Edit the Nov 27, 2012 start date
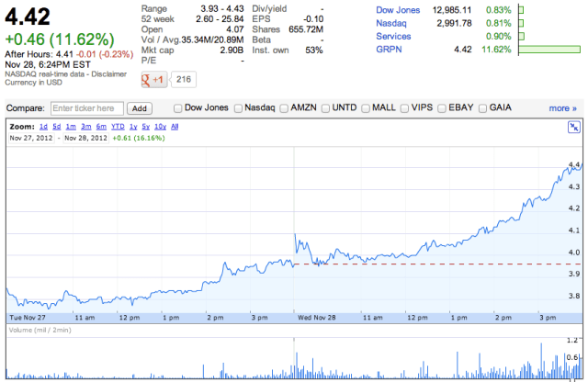Screen dimensions: 588x382 coord(31,138)
